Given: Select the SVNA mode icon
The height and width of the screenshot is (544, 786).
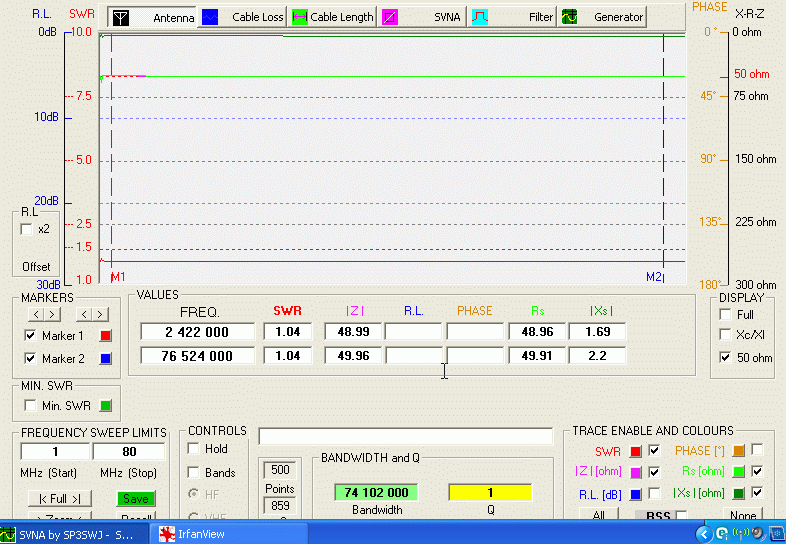Looking at the screenshot, I should (390, 17).
